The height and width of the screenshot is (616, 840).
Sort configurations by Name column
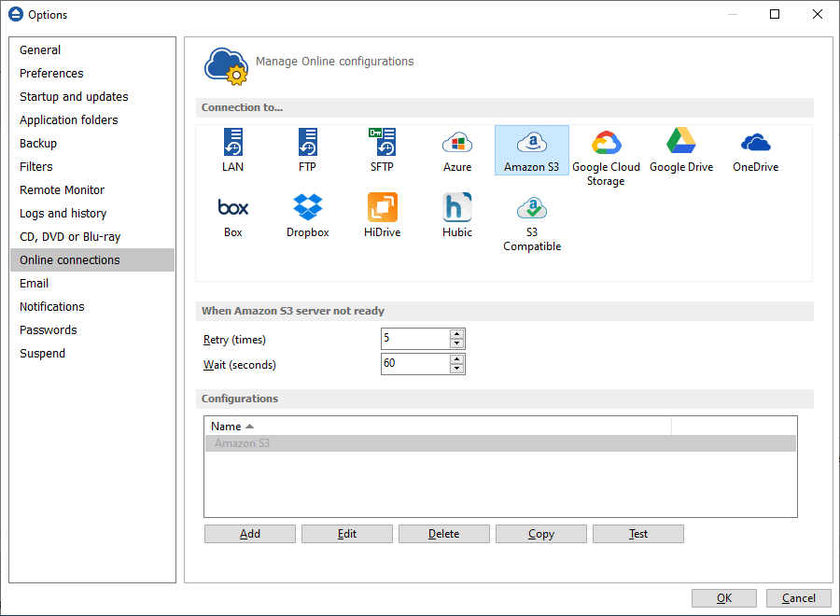439,427
